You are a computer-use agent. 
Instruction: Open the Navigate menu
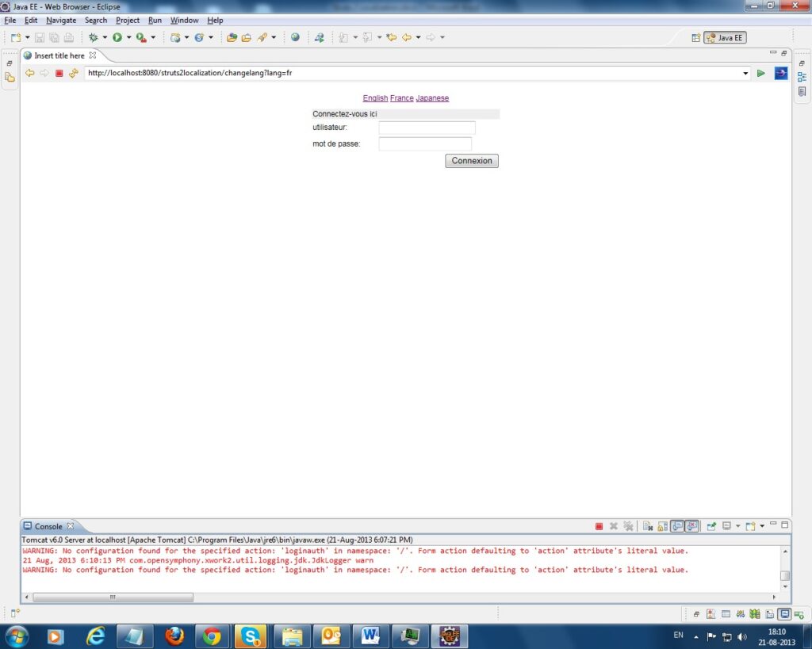coord(61,20)
